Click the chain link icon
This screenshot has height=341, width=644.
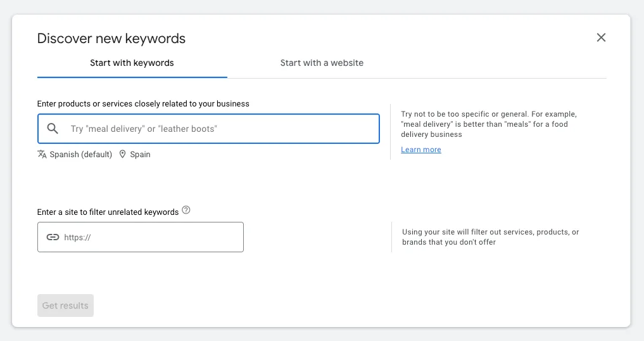[x=53, y=237]
